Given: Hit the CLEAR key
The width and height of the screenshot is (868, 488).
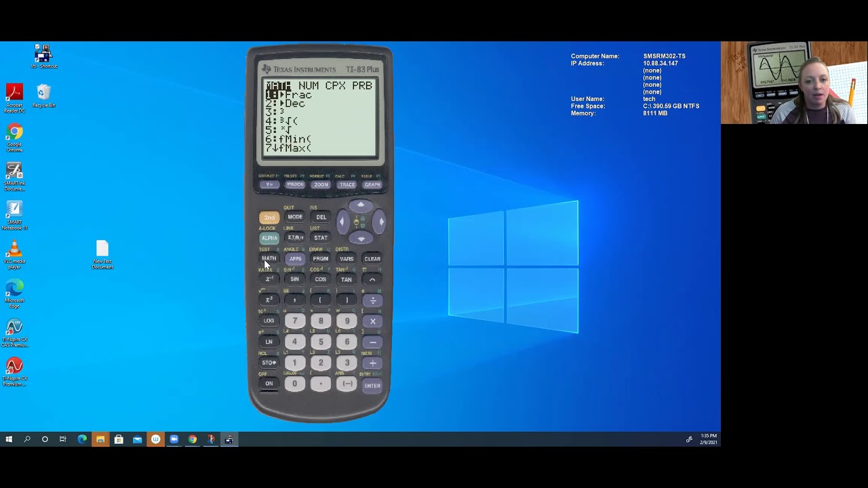Looking at the screenshot, I should coord(372,258).
